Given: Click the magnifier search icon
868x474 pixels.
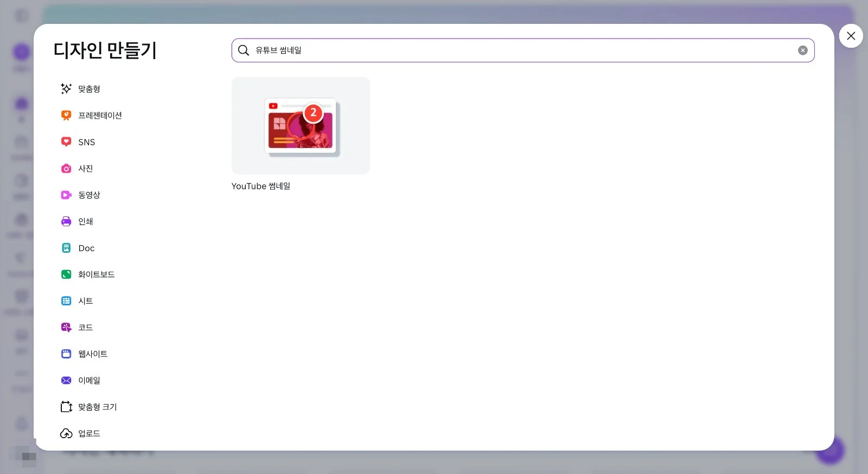Looking at the screenshot, I should tap(244, 50).
